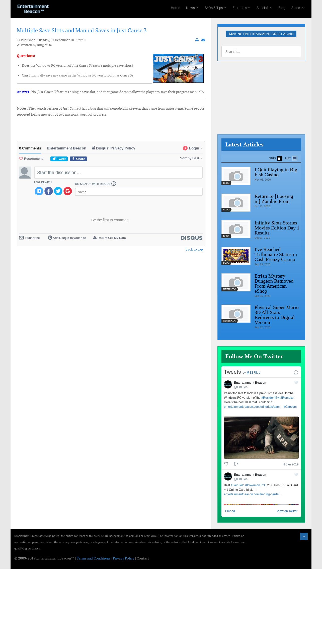Image resolution: width=322 pixels, height=644 pixels.
Task: Click the Resident Evil 2 tweet image
Action: tap(261, 438)
